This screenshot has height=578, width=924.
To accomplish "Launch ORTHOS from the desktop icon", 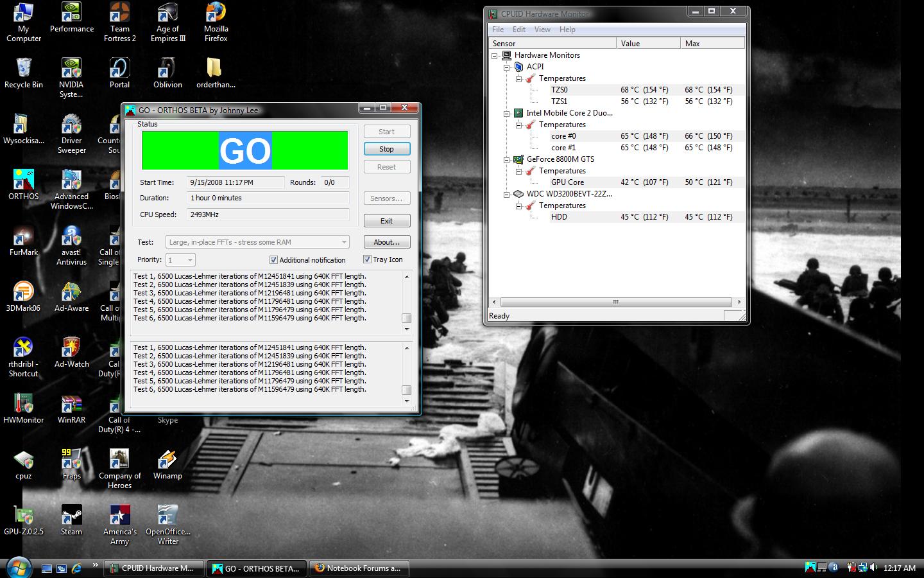I will (x=23, y=185).
